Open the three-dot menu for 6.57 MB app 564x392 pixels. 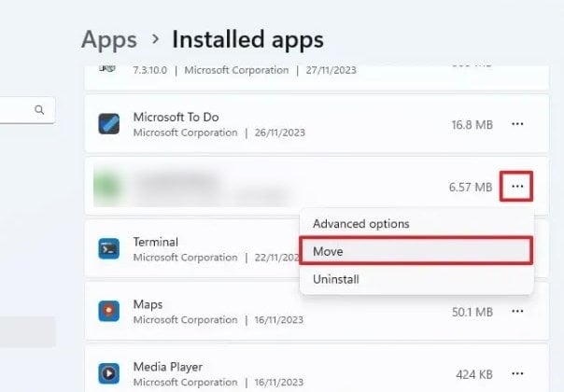tap(517, 187)
